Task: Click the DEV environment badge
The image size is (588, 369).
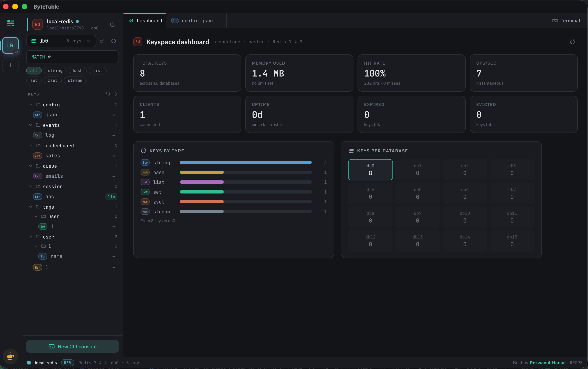Action: (68, 363)
